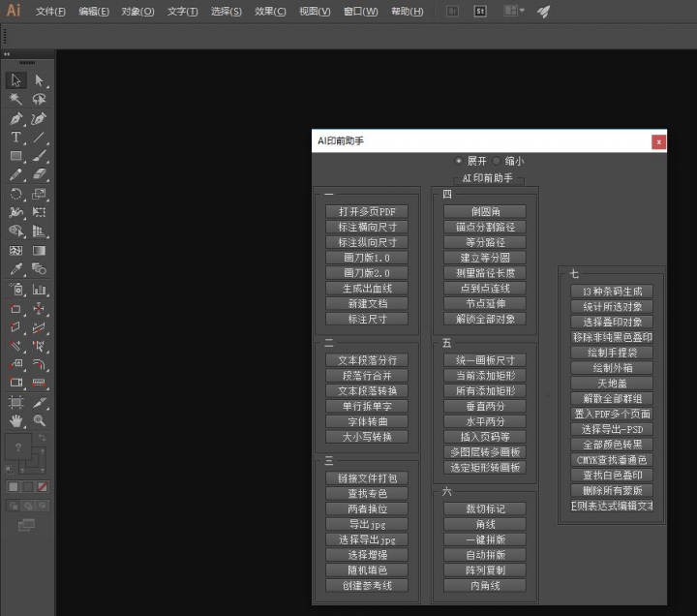Select the Selection tool arrow
Image resolution: width=697 pixels, height=616 pixels.
(x=16, y=80)
